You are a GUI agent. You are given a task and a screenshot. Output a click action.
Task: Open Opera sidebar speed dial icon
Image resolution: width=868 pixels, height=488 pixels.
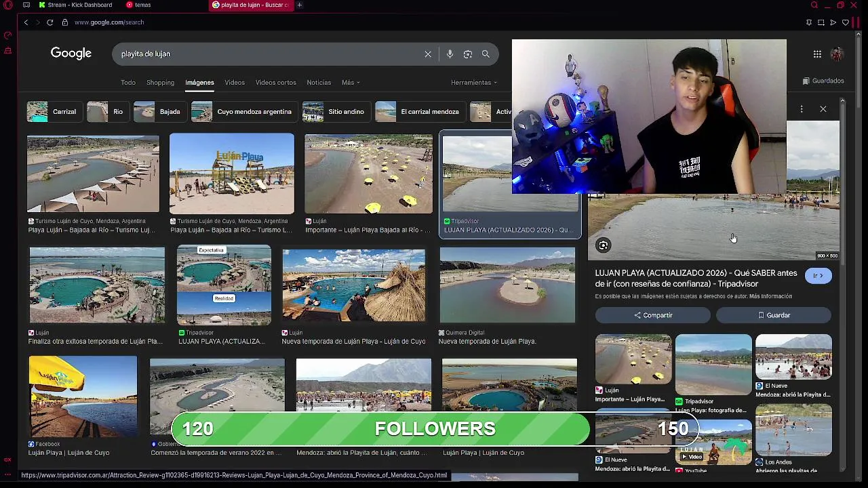click(x=8, y=35)
